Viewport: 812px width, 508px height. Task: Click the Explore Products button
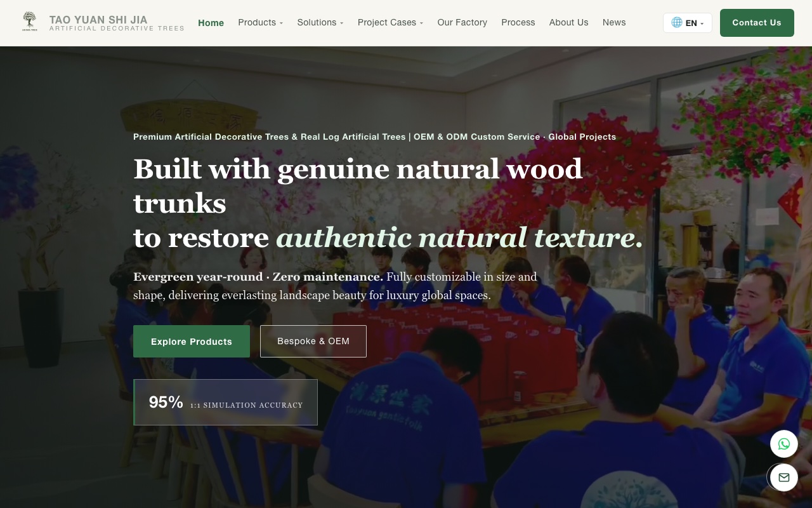tap(192, 342)
